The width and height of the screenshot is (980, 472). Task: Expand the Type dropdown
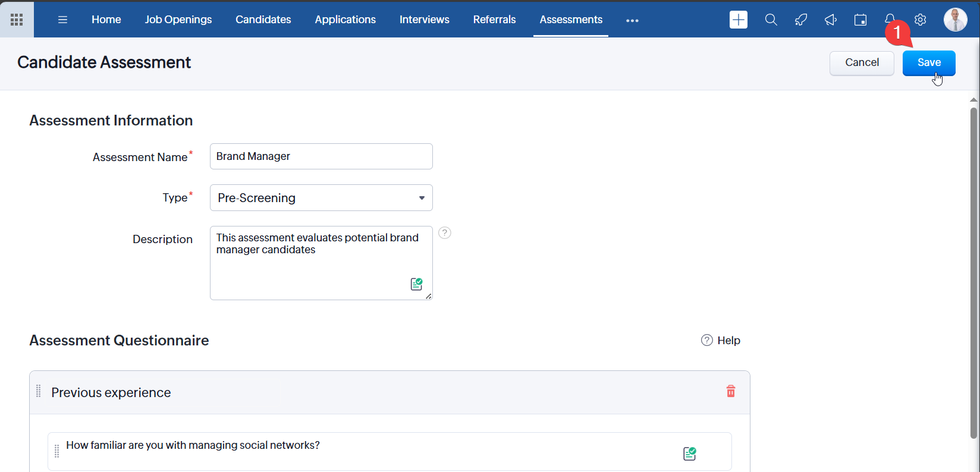pyautogui.click(x=321, y=198)
